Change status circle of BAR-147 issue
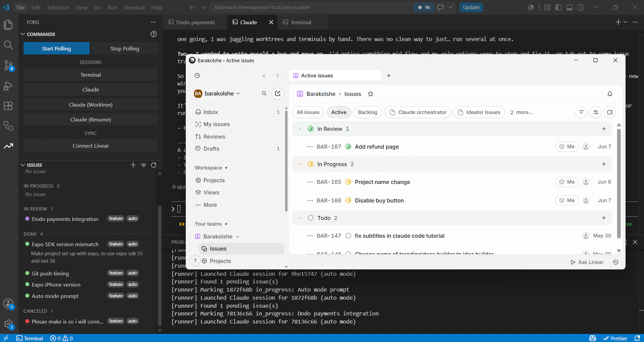644x342 pixels. click(348, 236)
